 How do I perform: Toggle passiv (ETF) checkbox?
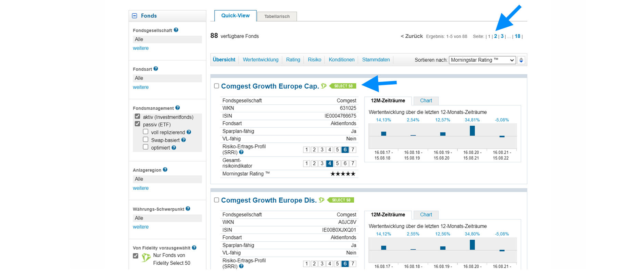(x=137, y=124)
